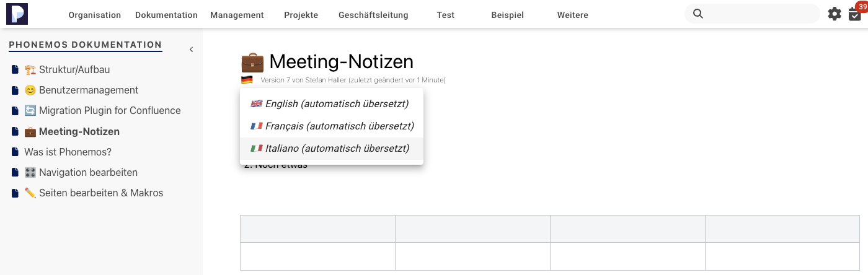868x275 pixels.
Task: Open Seiten bearbeiten & Makros page
Action: click(x=100, y=193)
